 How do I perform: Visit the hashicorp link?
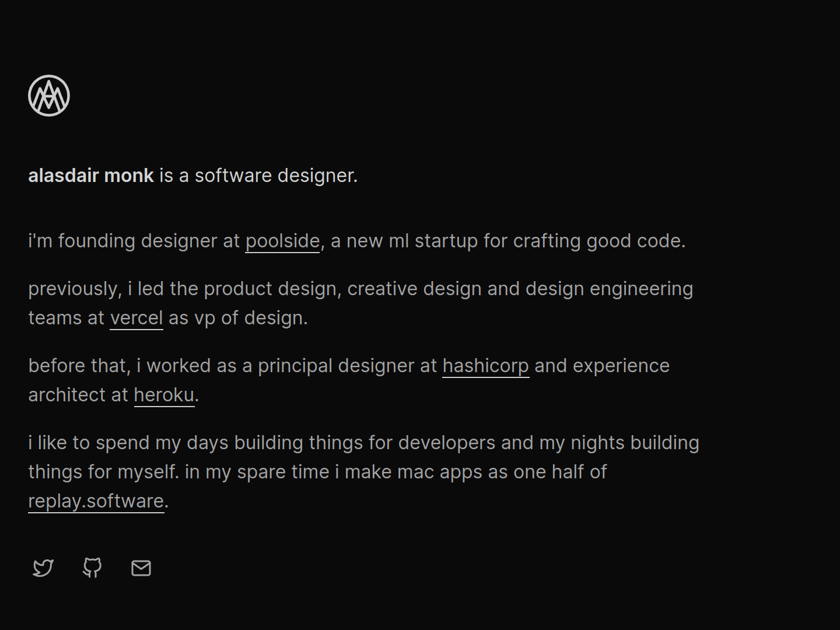tap(485, 366)
